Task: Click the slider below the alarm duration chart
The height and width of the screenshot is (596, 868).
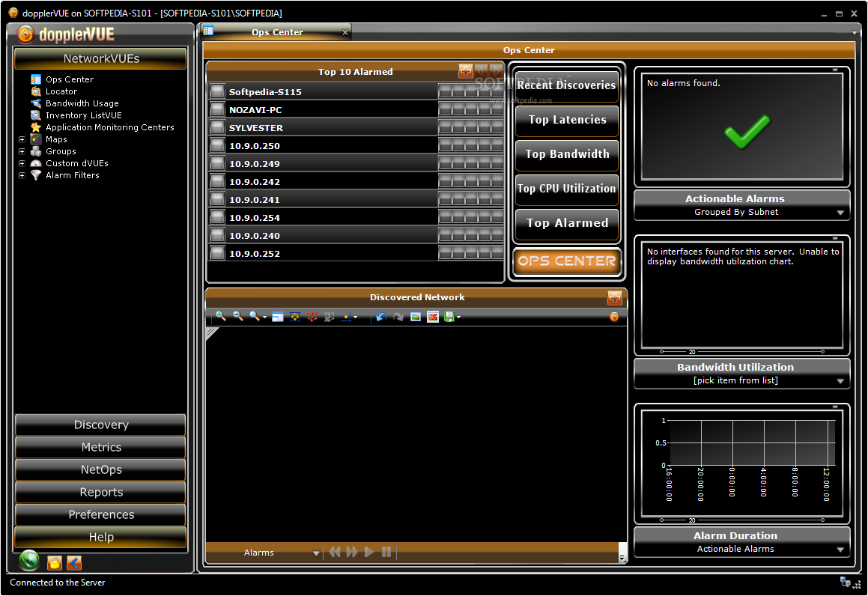Action: tap(741, 520)
